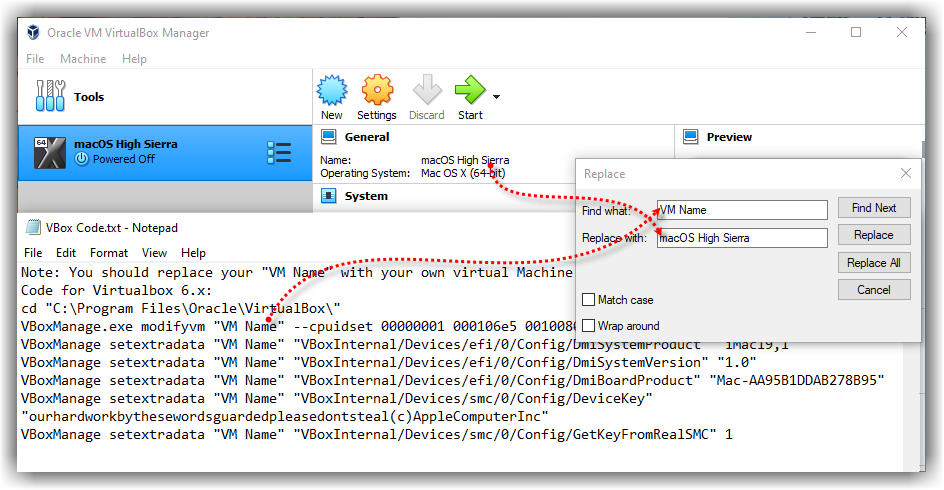Click the macOS High Sierra OS X icon

[49, 153]
